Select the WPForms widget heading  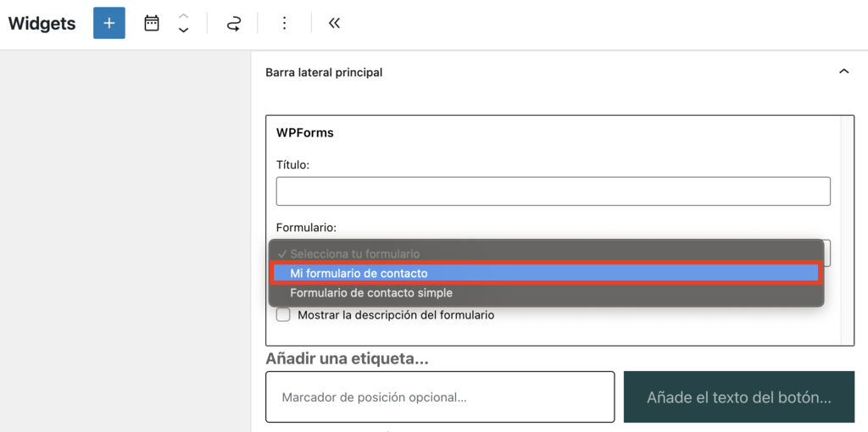tap(304, 133)
